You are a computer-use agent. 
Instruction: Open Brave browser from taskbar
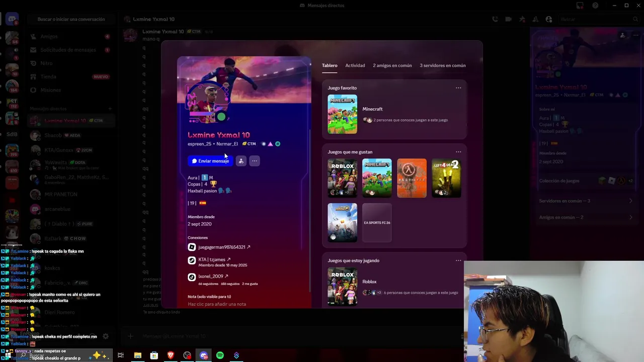click(171, 355)
